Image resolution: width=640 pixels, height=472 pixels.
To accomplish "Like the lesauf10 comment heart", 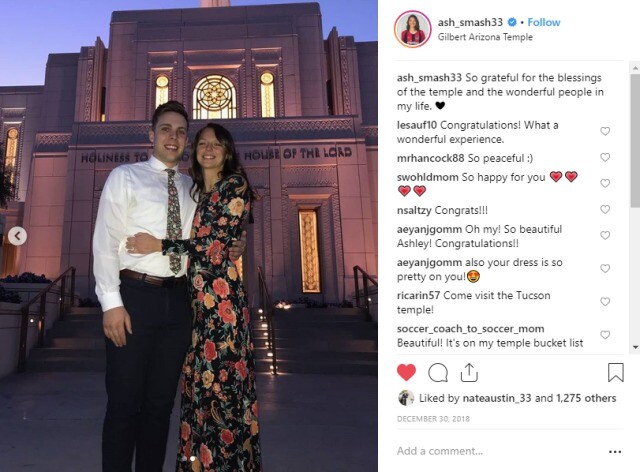I will pyautogui.click(x=605, y=131).
